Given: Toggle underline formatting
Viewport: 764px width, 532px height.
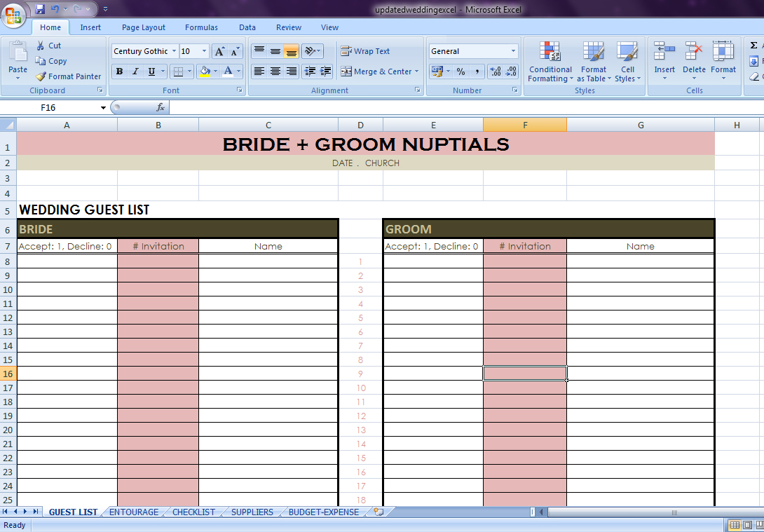Looking at the screenshot, I should (151, 71).
